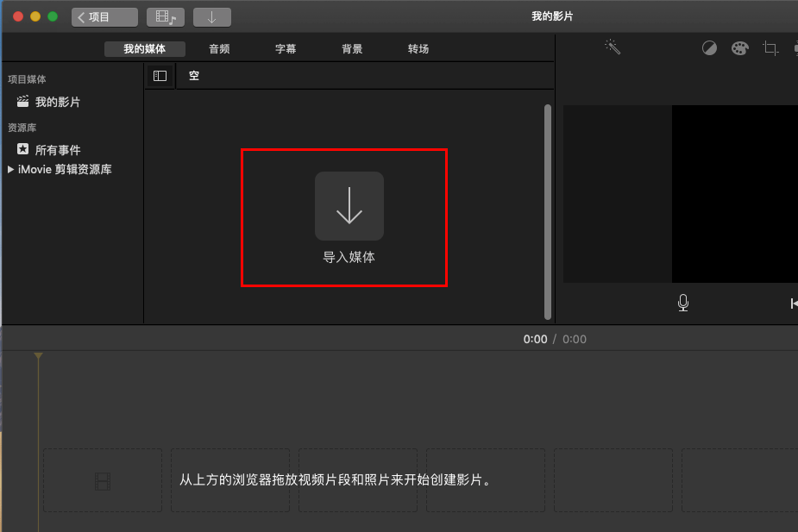Click the star icon beside 所有事件
The width and height of the screenshot is (798, 532).
[x=23, y=149]
